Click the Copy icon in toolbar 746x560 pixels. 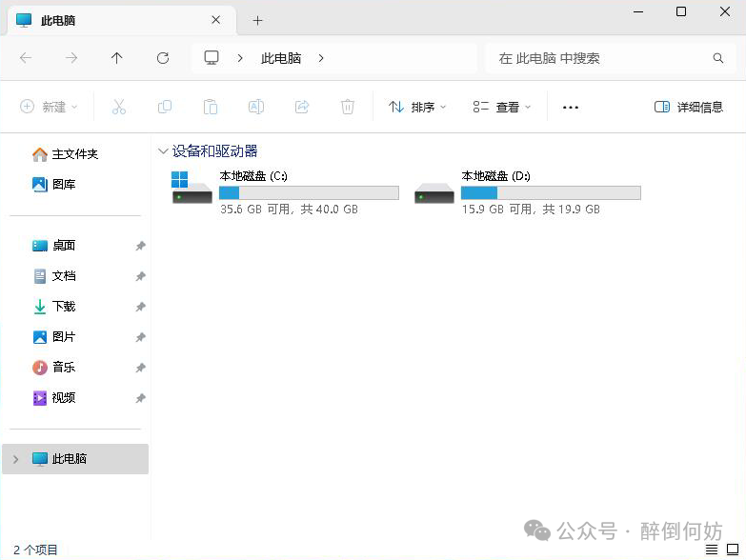165,108
